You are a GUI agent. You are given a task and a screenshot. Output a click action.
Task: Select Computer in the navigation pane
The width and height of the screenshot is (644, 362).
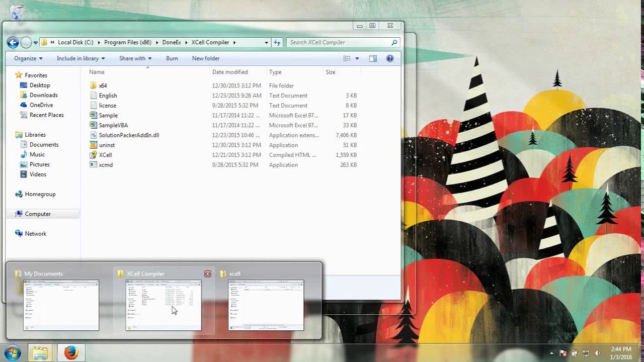coord(38,214)
